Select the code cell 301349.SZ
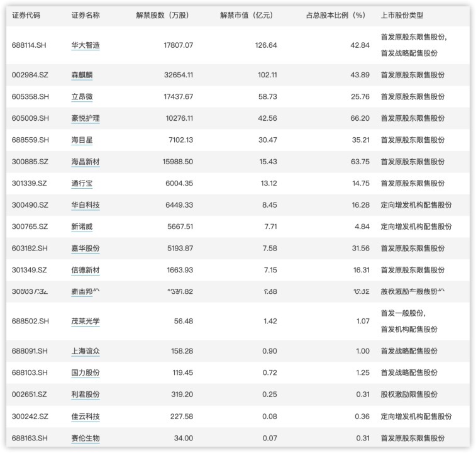This screenshot has height=453, width=476. (29, 270)
